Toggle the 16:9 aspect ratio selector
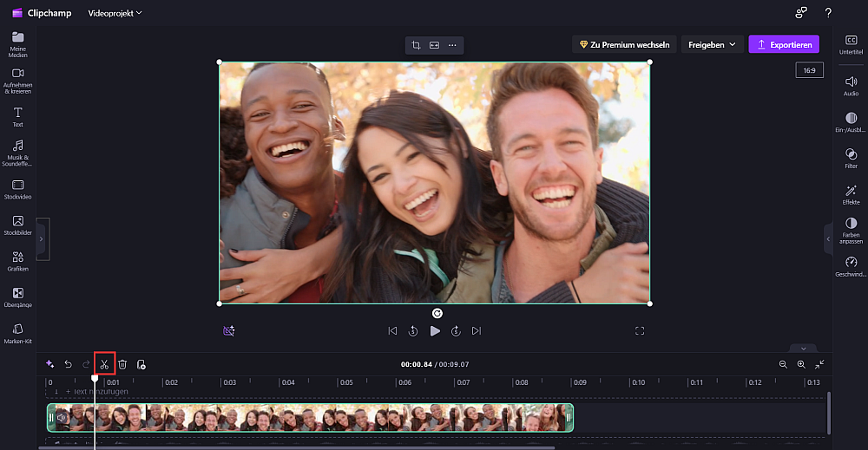 pyautogui.click(x=809, y=70)
